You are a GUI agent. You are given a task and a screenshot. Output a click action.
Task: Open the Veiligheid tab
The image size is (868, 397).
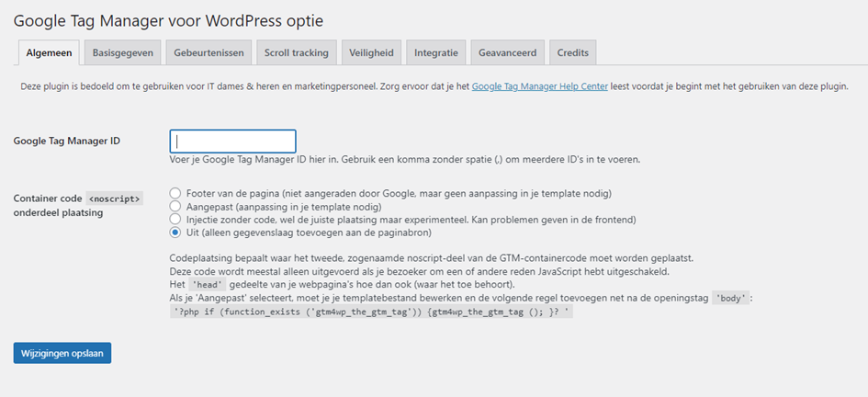(371, 53)
